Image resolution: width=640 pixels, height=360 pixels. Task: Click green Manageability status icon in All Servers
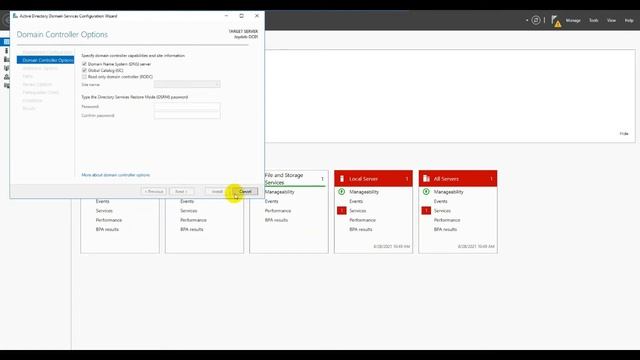pos(426,191)
